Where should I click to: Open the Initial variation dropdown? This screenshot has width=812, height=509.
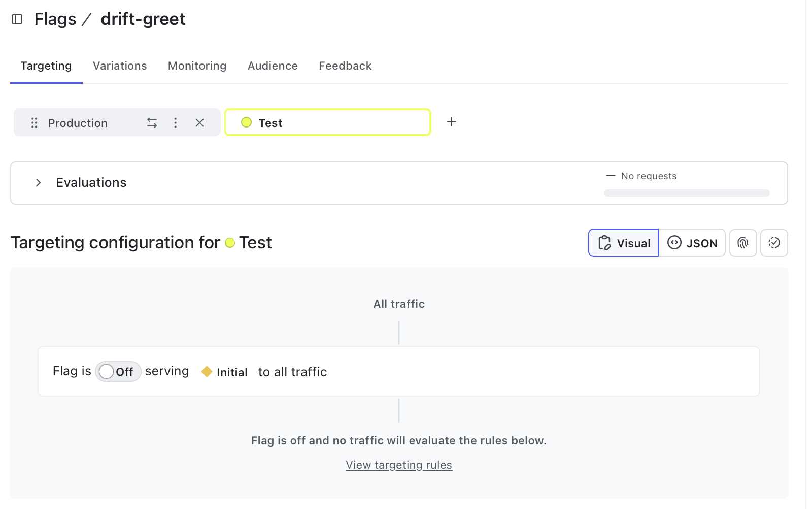(x=225, y=372)
